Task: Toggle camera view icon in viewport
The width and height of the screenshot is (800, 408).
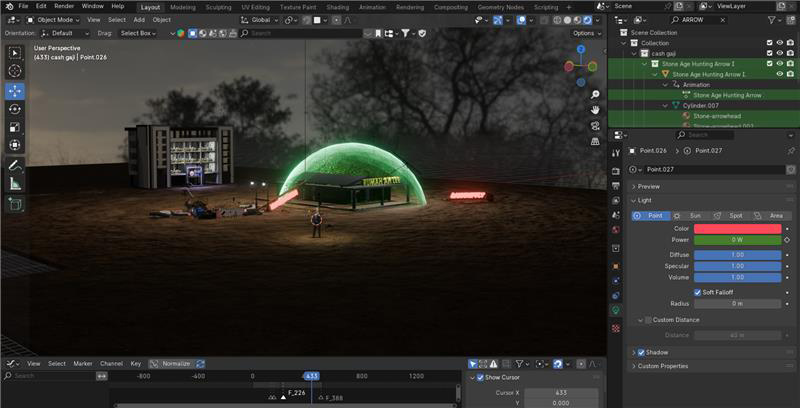Action: click(x=595, y=126)
